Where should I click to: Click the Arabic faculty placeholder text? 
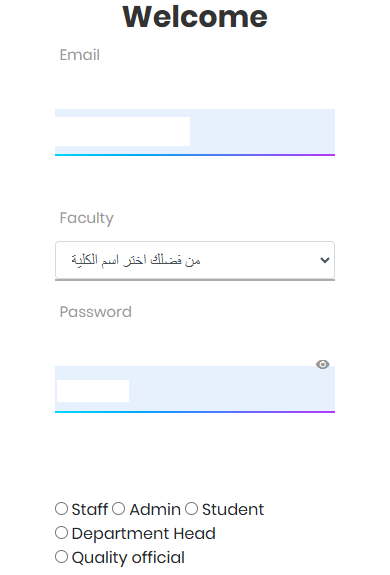click(136, 260)
